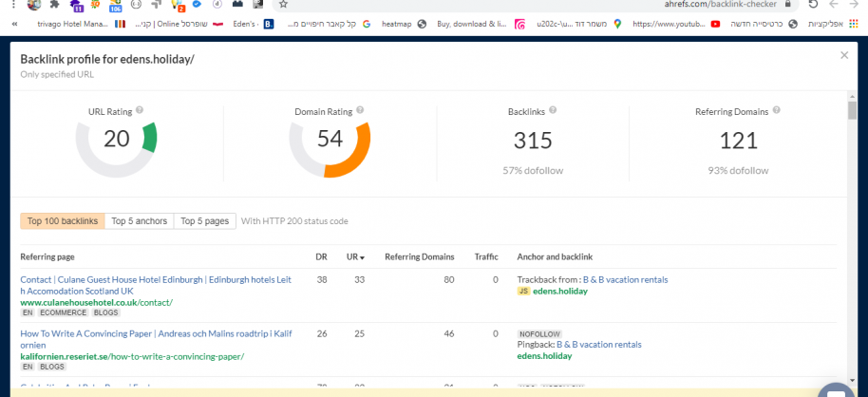The height and width of the screenshot is (397, 868).
Task: Open the heatmap bookmark
Action: (405, 24)
